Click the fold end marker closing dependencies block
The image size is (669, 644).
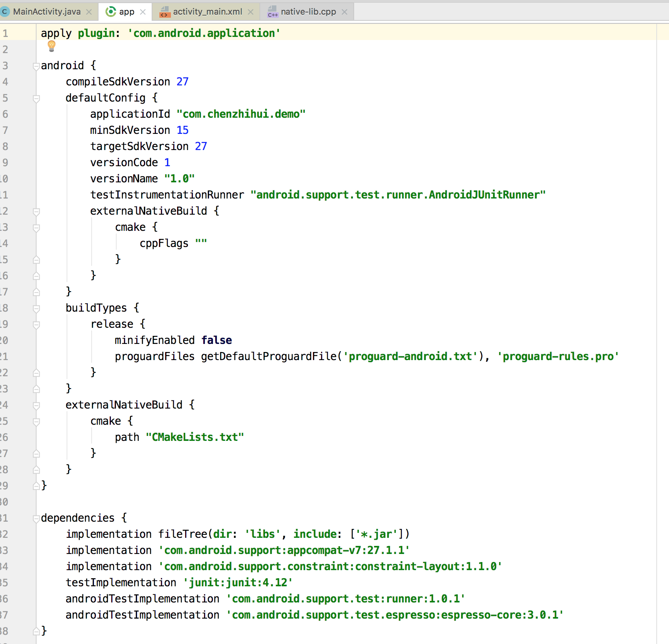(36, 632)
